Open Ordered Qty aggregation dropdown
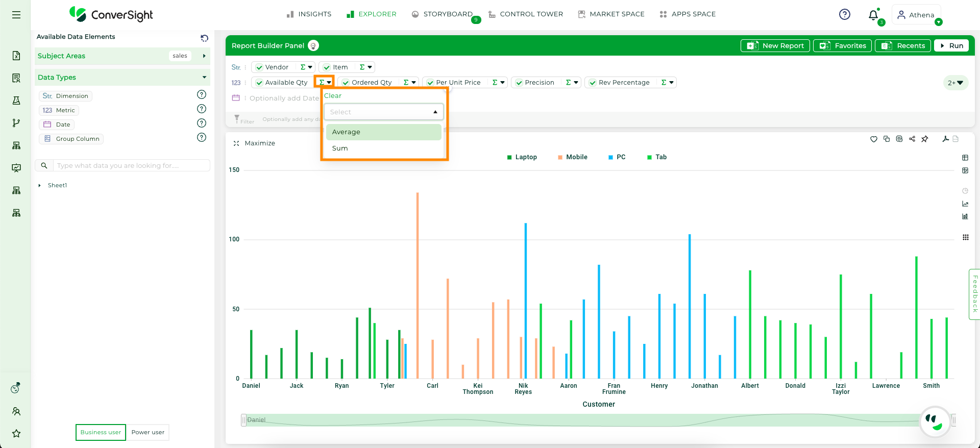Image resolution: width=980 pixels, height=448 pixels. (x=410, y=82)
